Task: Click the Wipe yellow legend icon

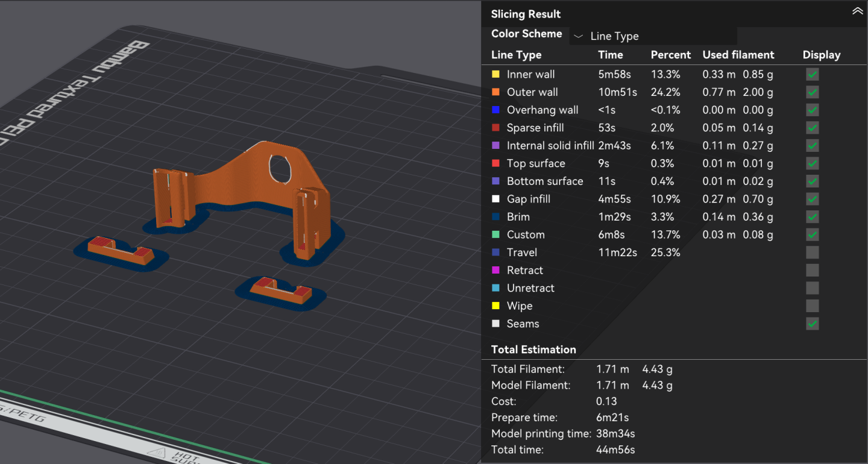Action: (496, 306)
